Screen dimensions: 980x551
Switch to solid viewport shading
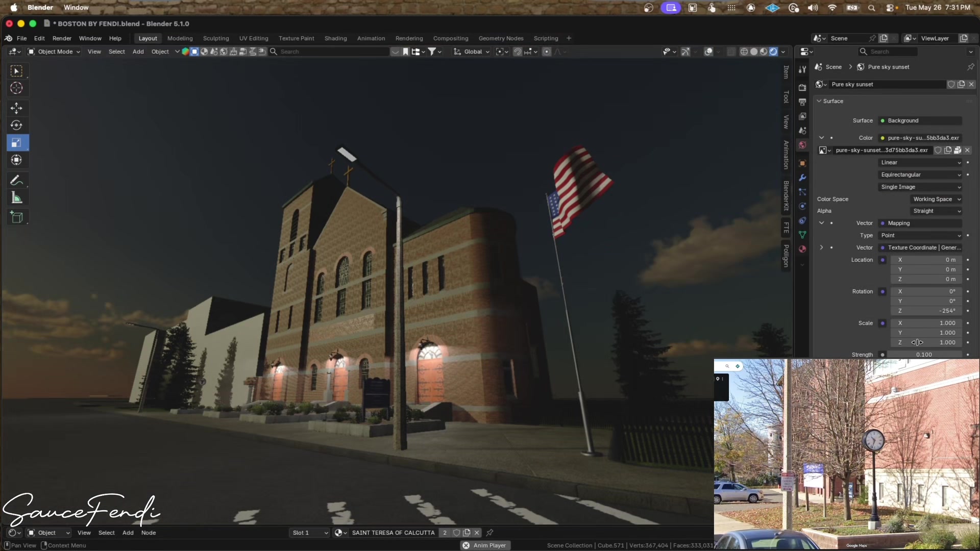tap(754, 52)
